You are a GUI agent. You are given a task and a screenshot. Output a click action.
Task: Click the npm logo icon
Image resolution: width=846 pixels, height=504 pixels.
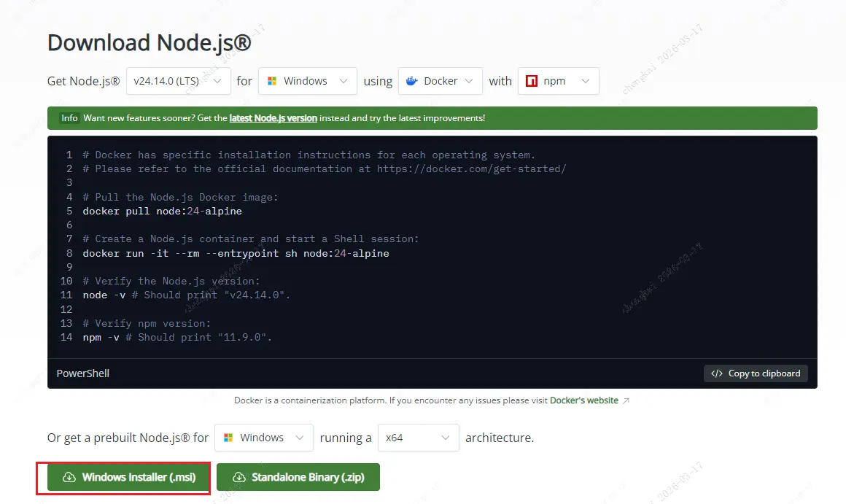point(532,81)
